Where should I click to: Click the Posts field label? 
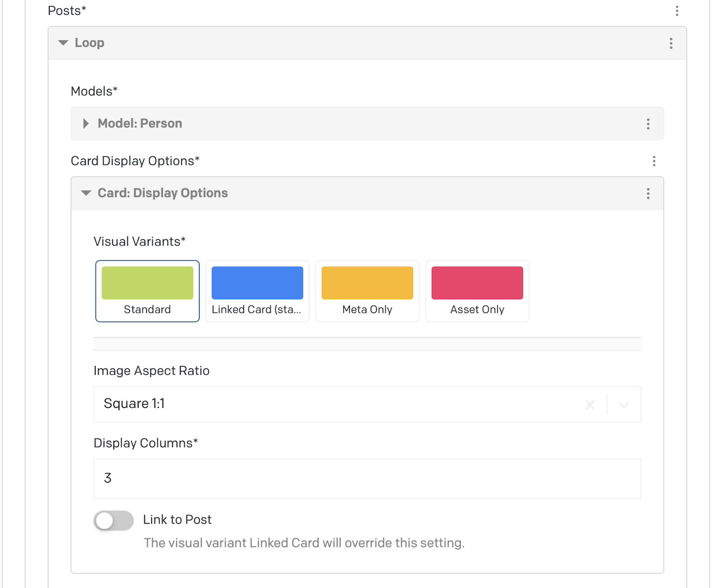click(x=67, y=10)
